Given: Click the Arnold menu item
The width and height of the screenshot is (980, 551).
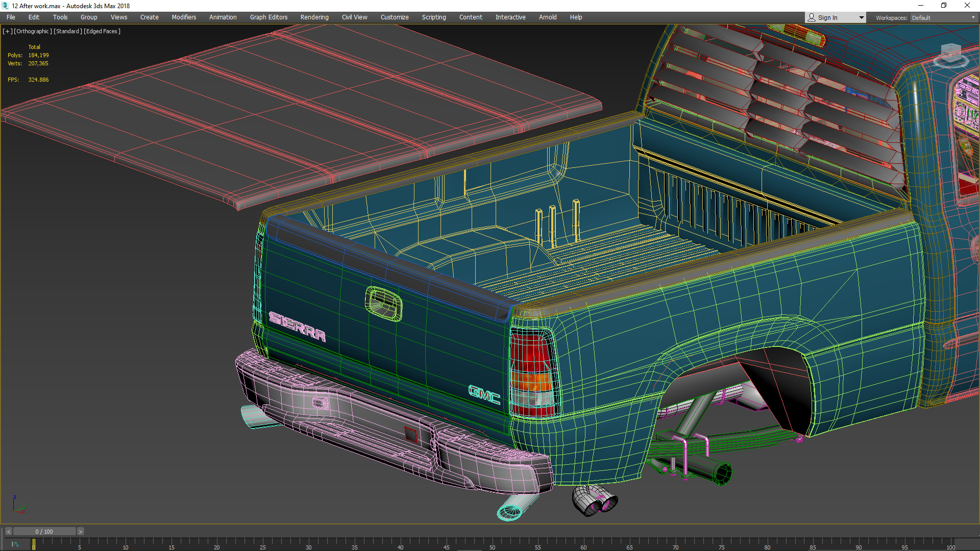Looking at the screenshot, I should point(547,17).
